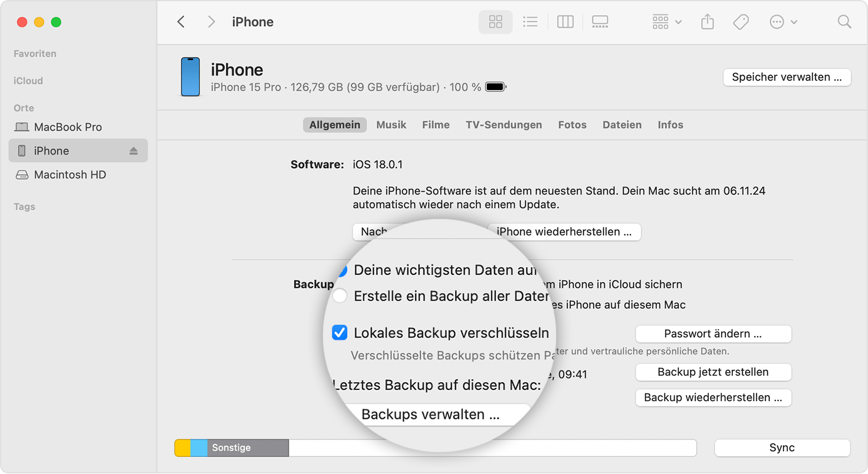Click the Share toolbar icon

tap(707, 22)
